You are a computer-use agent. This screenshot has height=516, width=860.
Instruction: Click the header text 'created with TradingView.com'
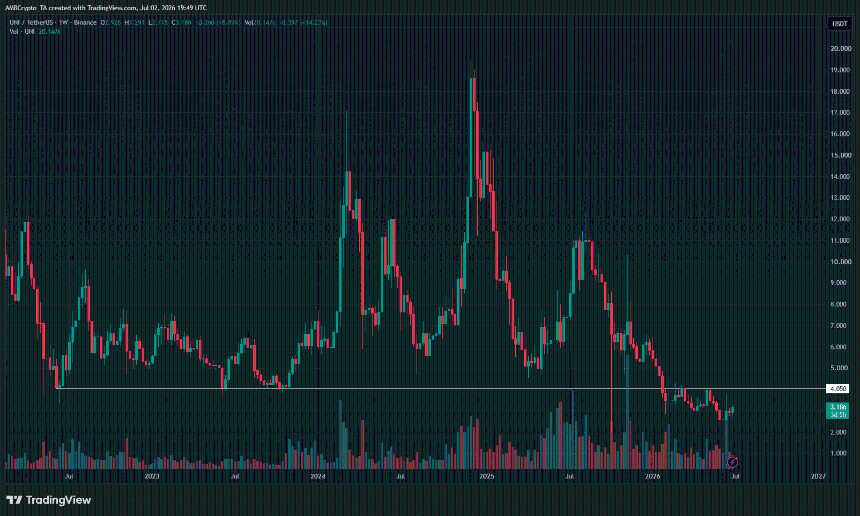(x=93, y=8)
